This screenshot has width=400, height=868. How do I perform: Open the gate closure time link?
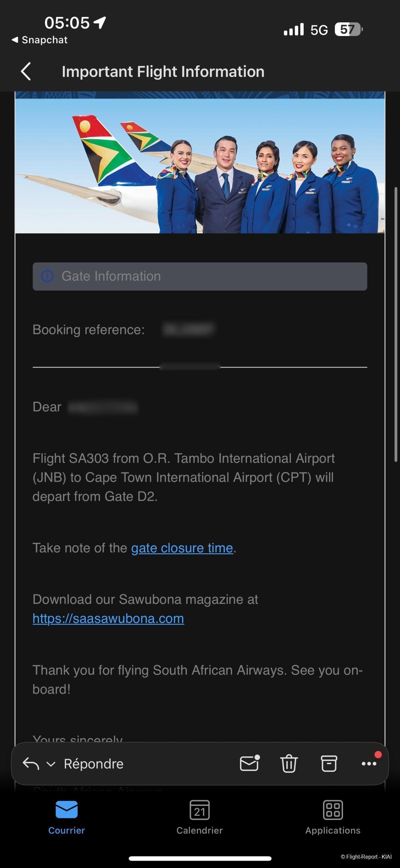pyautogui.click(x=182, y=548)
